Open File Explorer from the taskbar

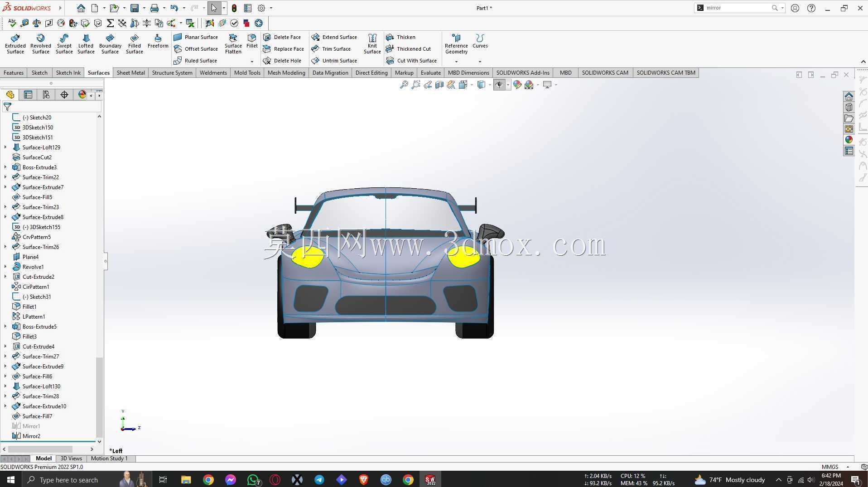(x=186, y=480)
